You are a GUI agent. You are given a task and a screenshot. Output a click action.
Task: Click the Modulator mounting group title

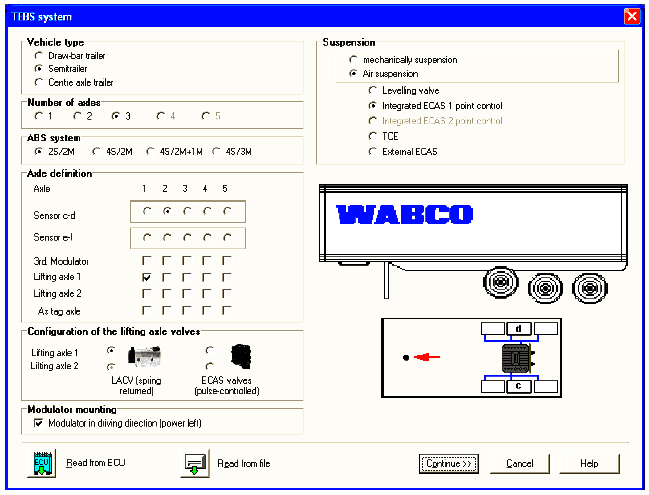[72, 409]
